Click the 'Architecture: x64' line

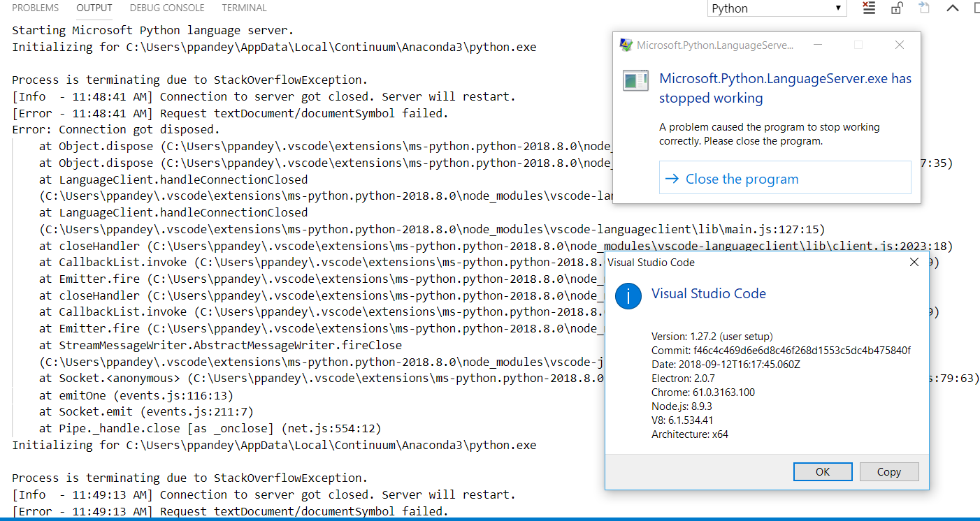[690, 434]
